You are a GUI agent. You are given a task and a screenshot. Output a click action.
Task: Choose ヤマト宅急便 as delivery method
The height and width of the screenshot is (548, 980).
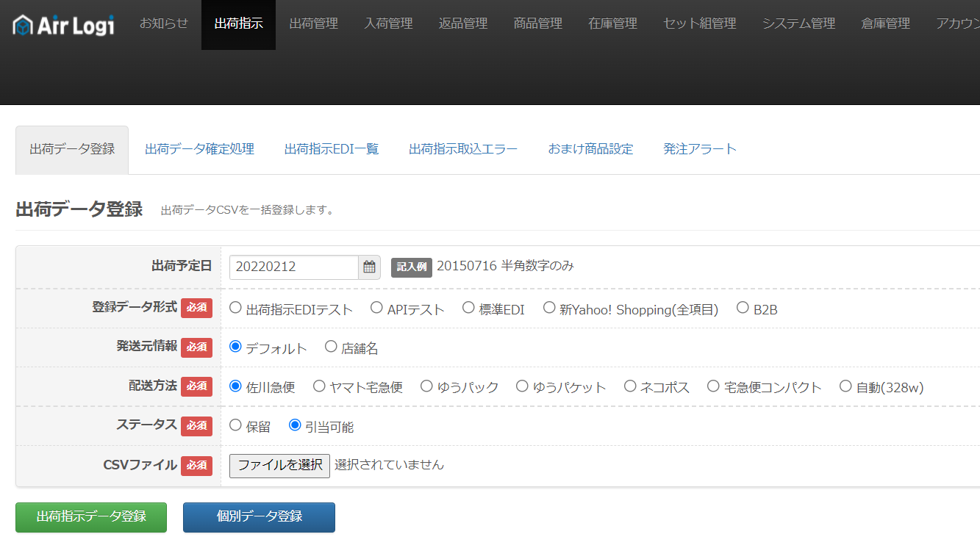pos(319,386)
